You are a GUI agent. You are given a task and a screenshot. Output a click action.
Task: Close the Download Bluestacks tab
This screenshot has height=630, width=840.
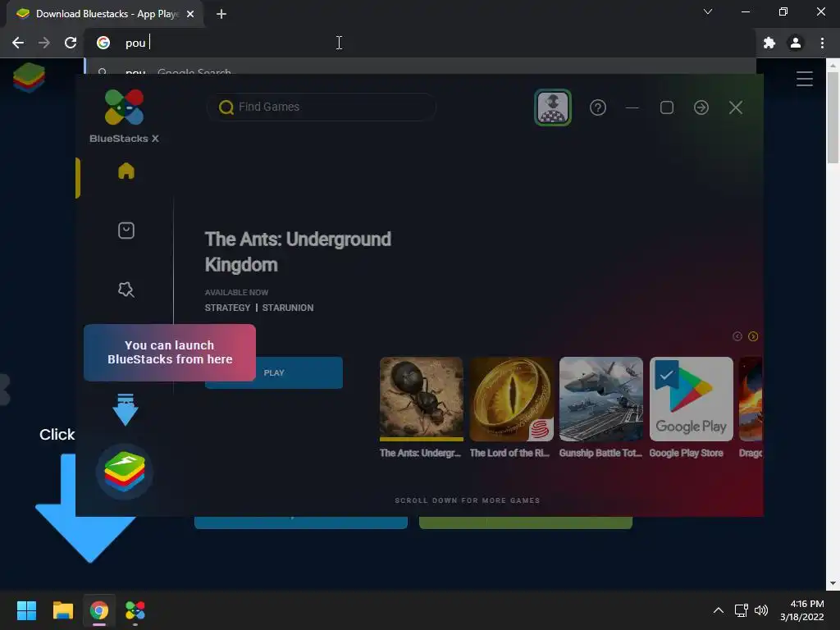[190, 14]
